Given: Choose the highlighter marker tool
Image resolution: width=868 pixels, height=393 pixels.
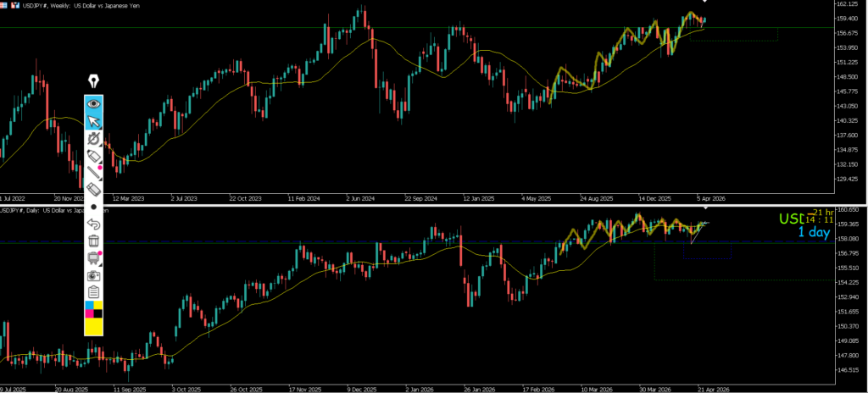Looking at the screenshot, I should pyautogui.click(x=93, y=157).
